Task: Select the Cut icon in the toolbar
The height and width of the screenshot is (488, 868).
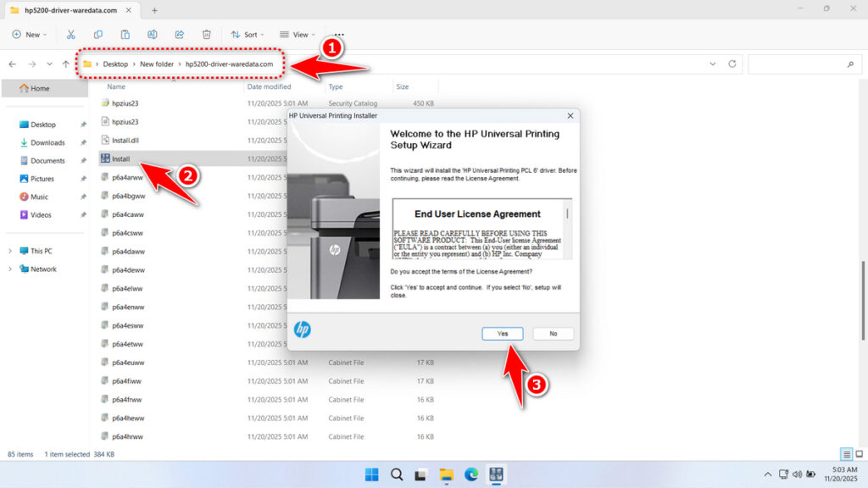Action: click(71, 34)
